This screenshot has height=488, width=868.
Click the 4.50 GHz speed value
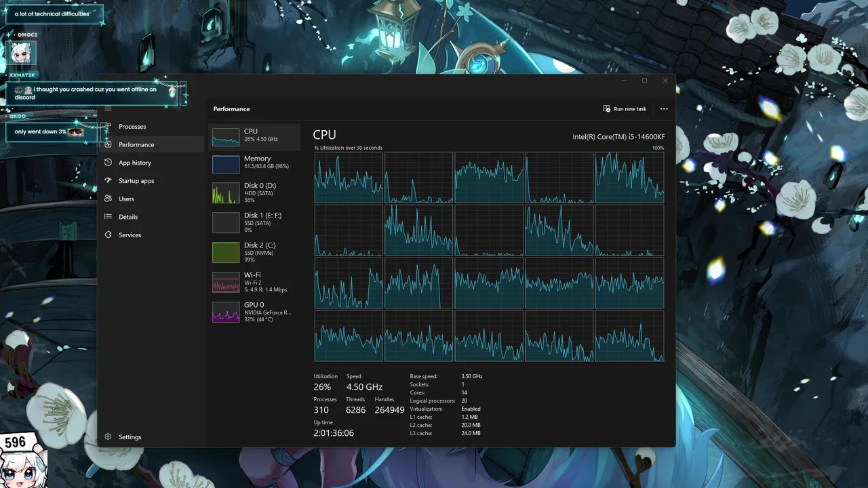364,387
